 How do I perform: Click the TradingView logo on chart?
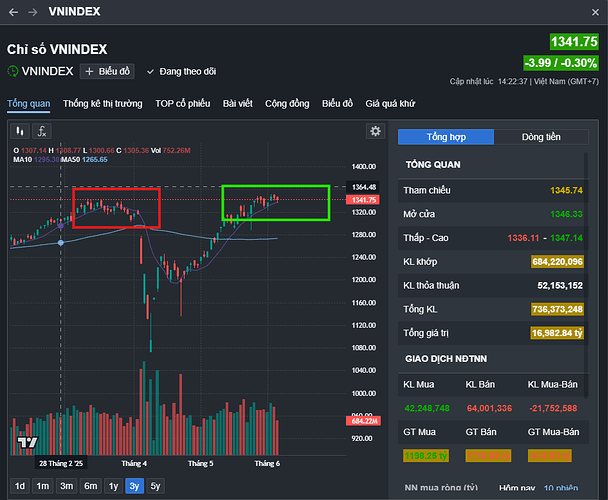29,442
